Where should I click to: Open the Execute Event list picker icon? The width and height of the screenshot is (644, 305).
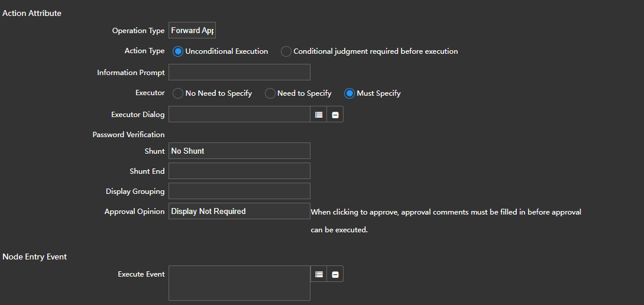[319, 274]
